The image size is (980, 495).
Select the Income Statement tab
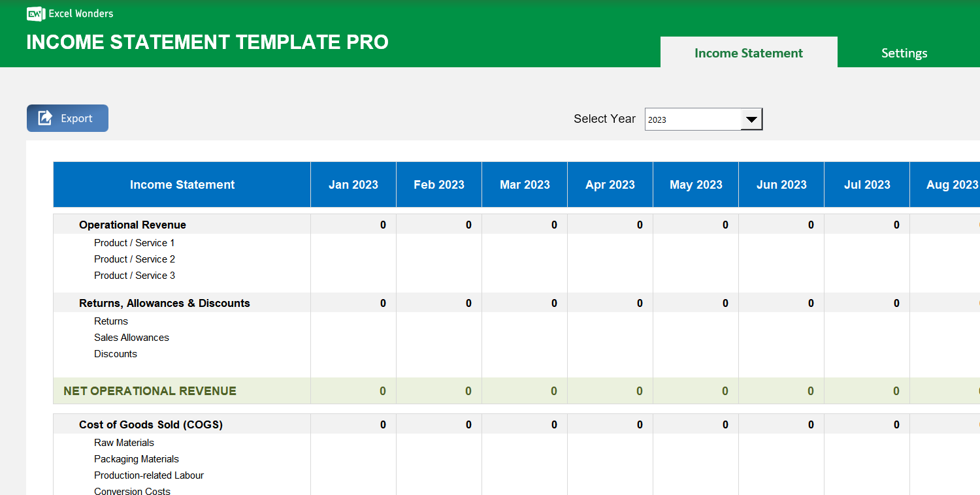pos(749,53)
